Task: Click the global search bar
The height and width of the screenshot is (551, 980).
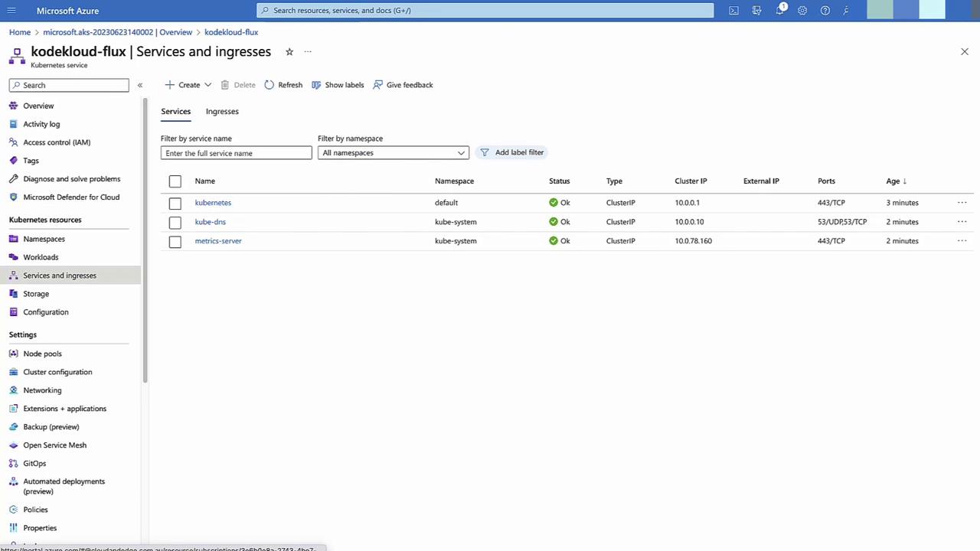Action: pos(485,11)
